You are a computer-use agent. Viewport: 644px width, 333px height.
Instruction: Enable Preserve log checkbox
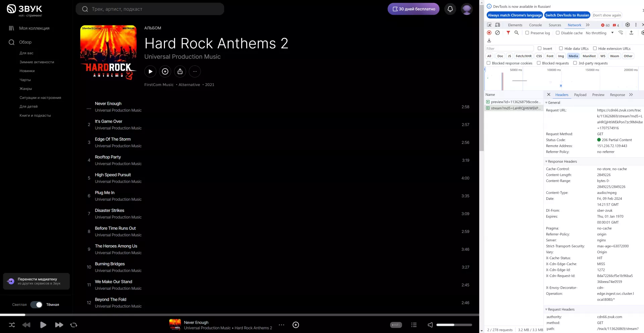(527, 33)
